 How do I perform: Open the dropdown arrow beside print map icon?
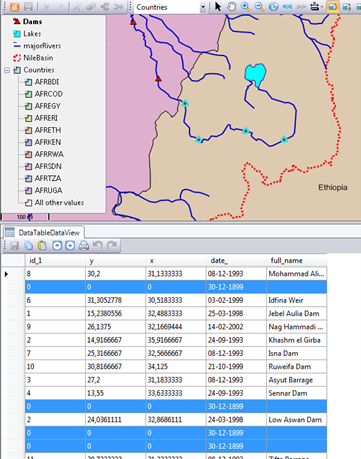pyautogui.click(x=322, y=7)
